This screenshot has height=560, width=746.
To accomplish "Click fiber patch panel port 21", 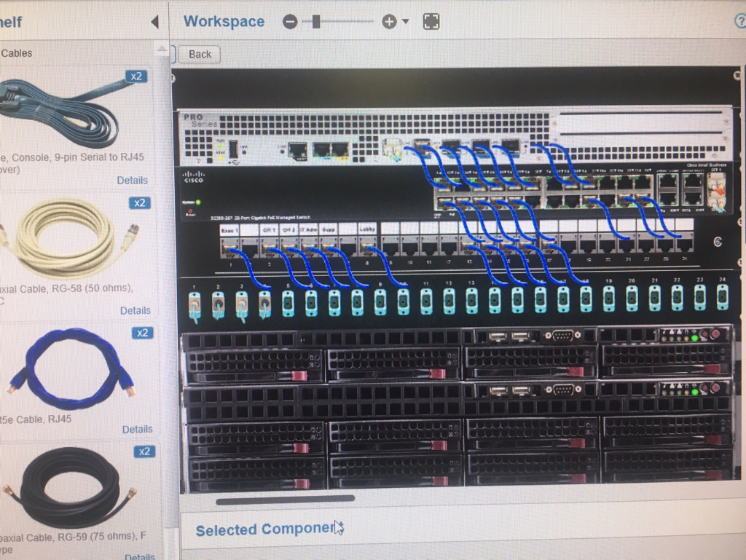I will point(655,299).
